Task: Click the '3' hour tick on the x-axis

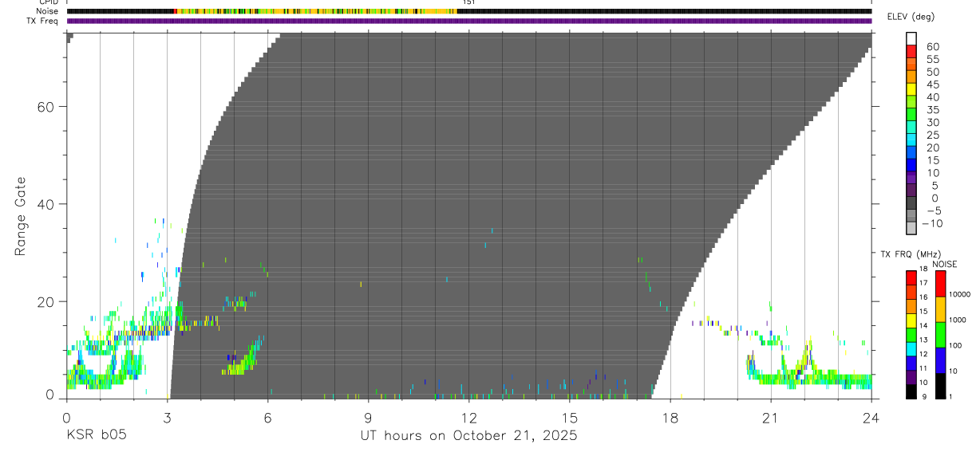Action: pyautogui.click(x=167, y=417)
